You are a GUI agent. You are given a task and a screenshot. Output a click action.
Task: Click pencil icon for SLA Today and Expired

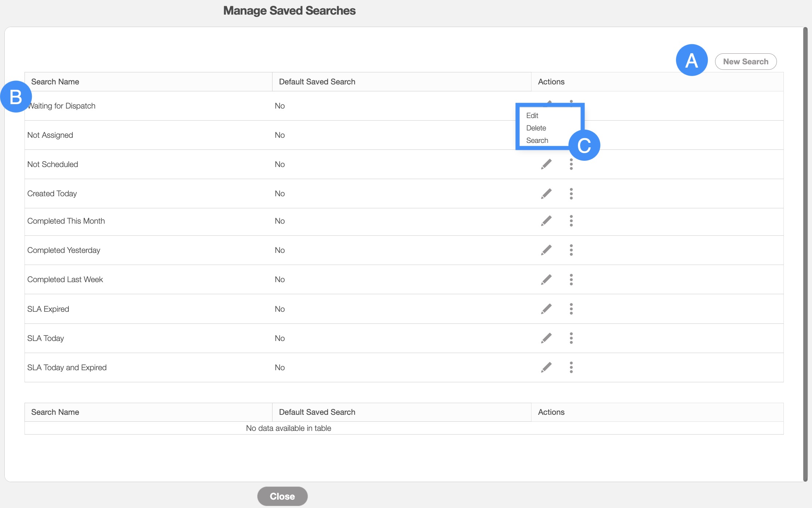click(546, 367)
